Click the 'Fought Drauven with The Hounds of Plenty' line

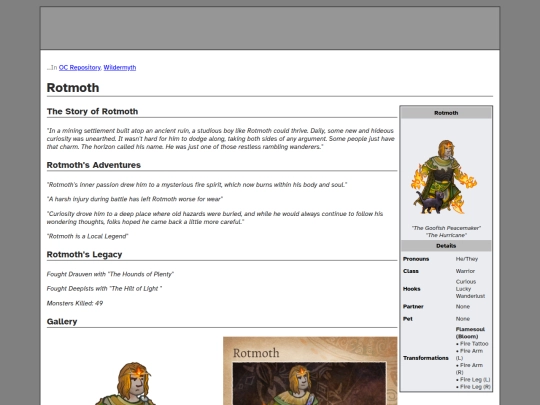click(110, 274)
